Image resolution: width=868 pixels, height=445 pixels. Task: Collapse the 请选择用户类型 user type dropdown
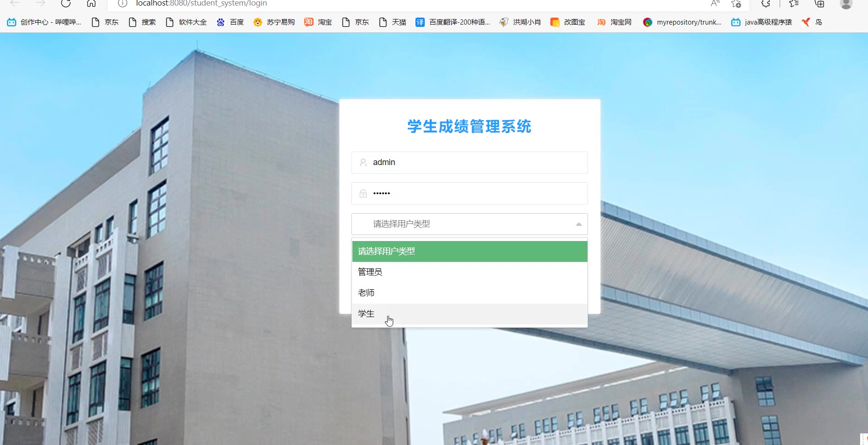tap(470, 224)
